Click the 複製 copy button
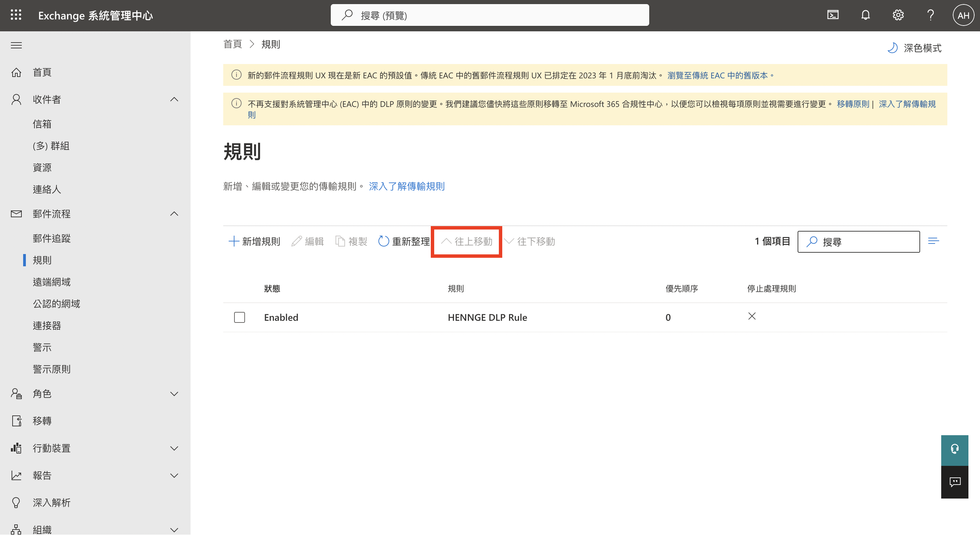980x536 pixels. (351, 241)
